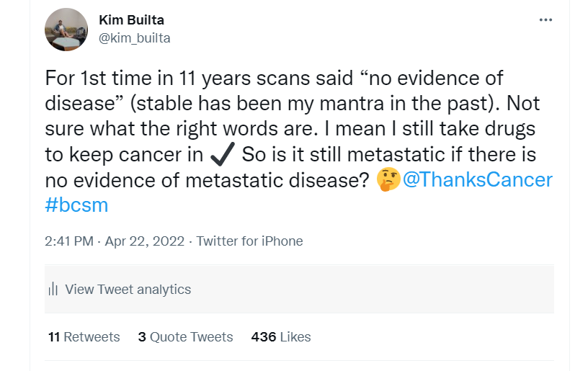This screenshot has height=371, width=588.
Task: Click the Apr 22, 2022 date
Action: pos(146,241)
